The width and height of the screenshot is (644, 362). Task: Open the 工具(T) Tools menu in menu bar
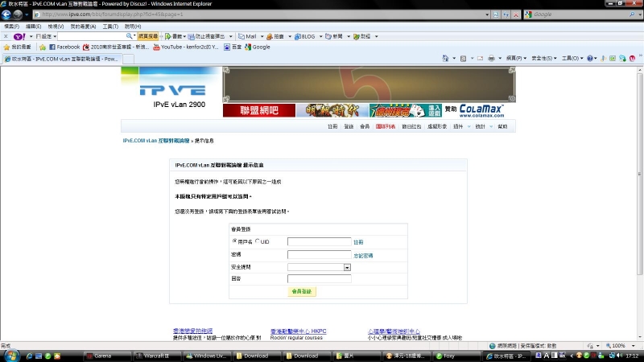(x=110, y=27)
